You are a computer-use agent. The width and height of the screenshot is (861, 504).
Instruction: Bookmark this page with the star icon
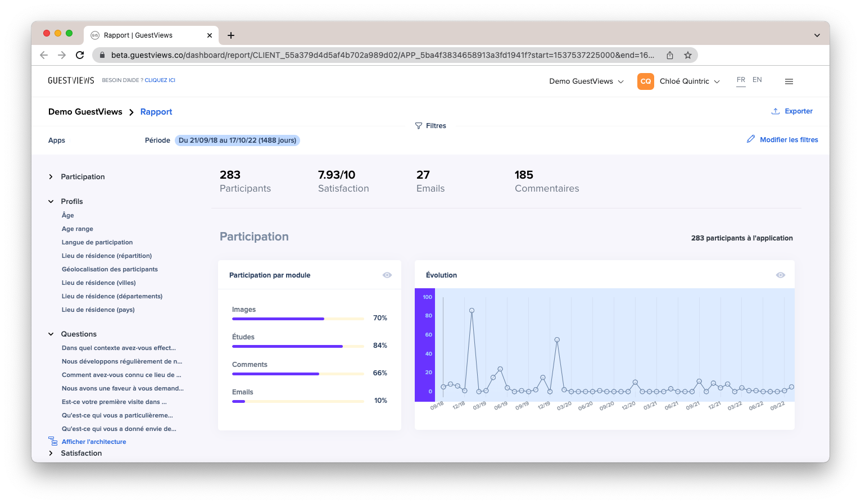click(x=687, y=55)
